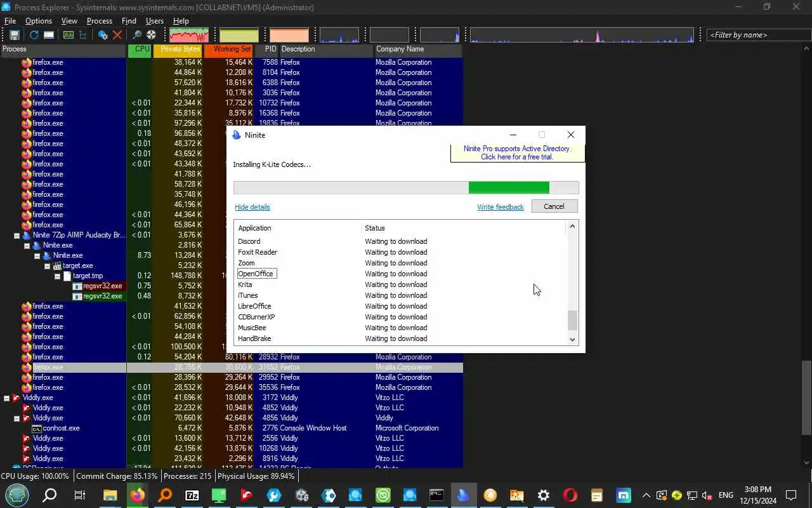Click the Status column header in Ninite
812x508 pixels.
coord(463,228)
